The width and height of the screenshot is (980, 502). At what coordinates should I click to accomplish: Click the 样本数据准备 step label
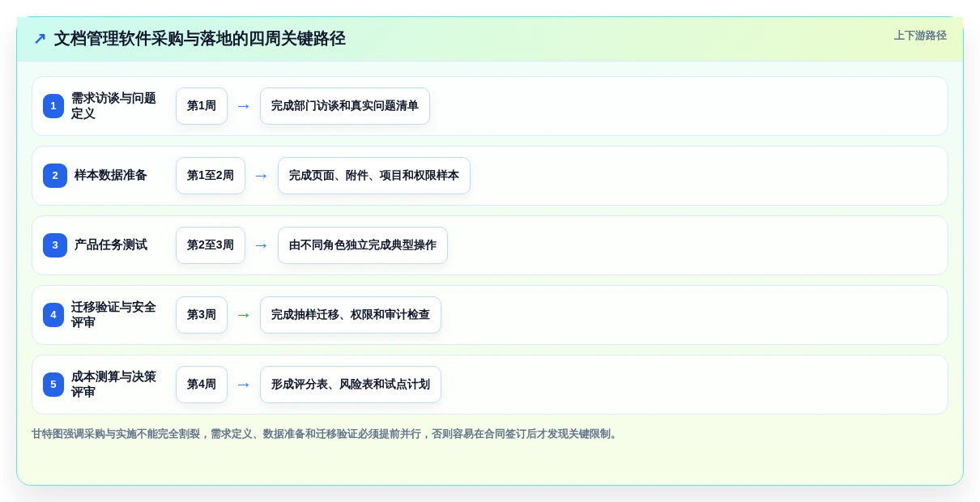(x=111, y=176)
